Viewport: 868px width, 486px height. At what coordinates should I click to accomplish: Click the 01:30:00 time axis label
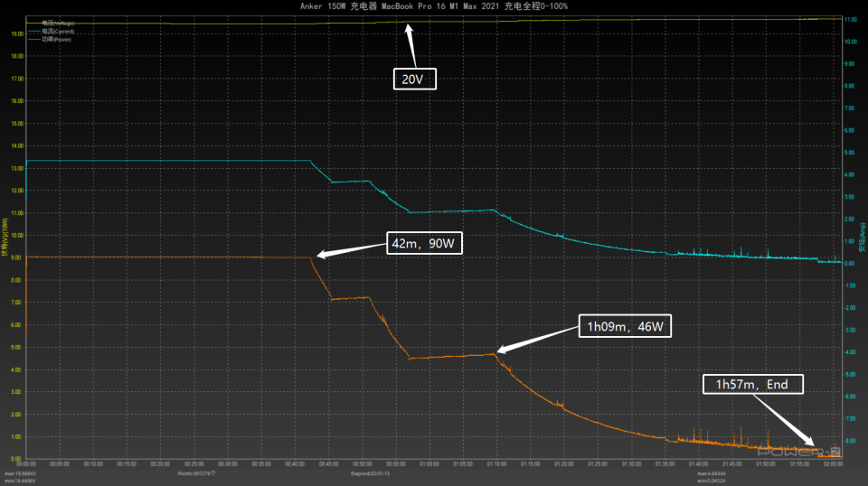pyautogui.click(x=631, y=464)
